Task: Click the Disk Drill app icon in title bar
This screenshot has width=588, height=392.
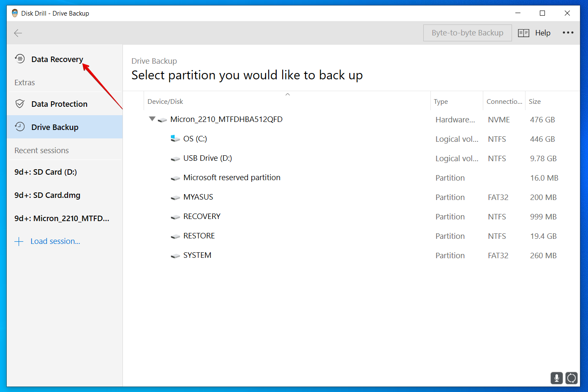Action: pyautogui.click(x=15, y=13)
